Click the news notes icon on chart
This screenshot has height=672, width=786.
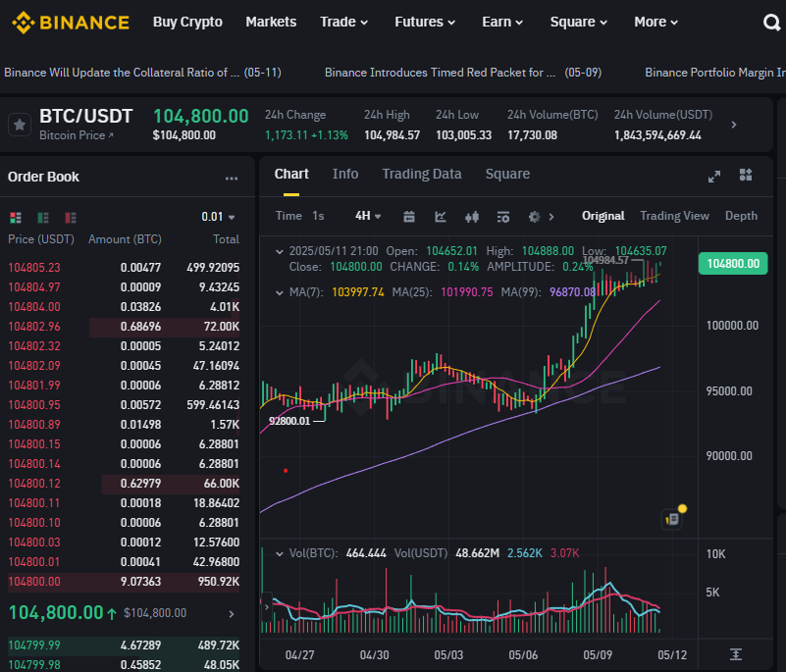click(672, 519)
